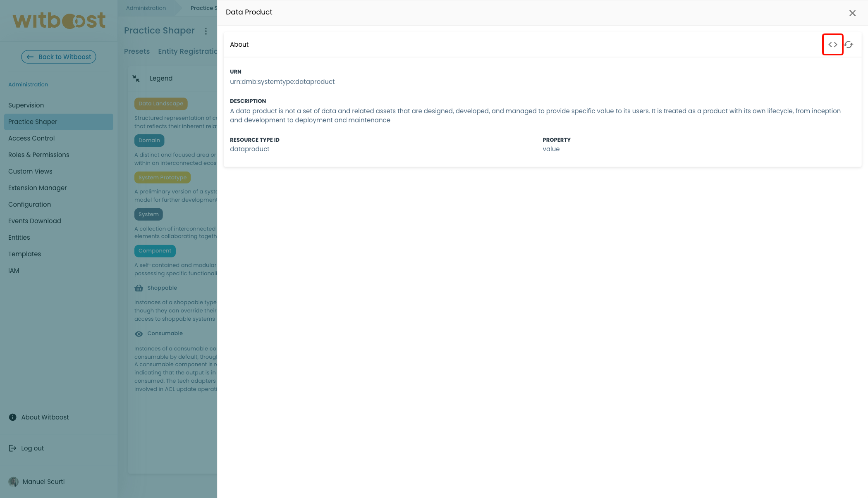Toggle the Consumable visibility eye in the Legend
This screenshot has width=868, height=498.
[139, 334]
